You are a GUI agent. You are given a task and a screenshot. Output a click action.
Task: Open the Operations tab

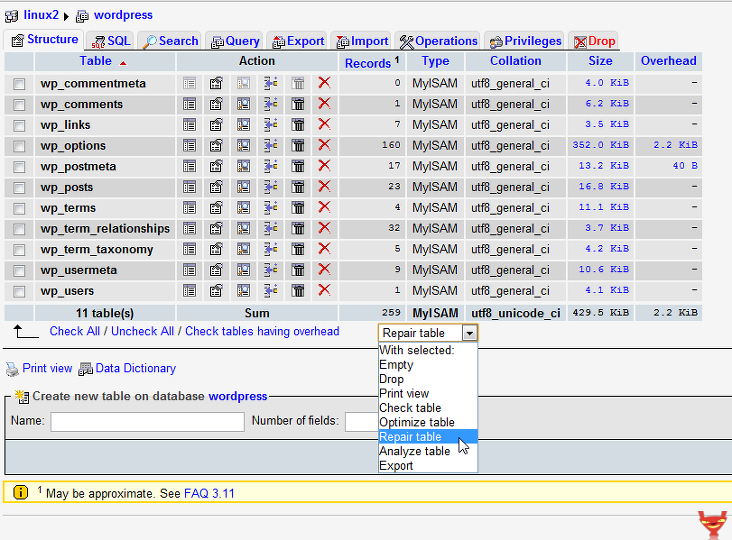pyautogui.click(x=438, y=41)
